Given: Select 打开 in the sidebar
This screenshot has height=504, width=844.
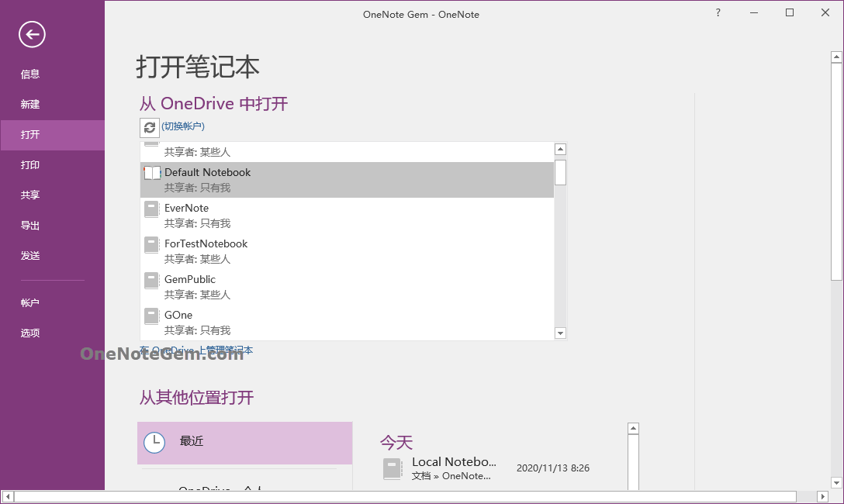Looking at the screenshot, I should tap(52, 134).
